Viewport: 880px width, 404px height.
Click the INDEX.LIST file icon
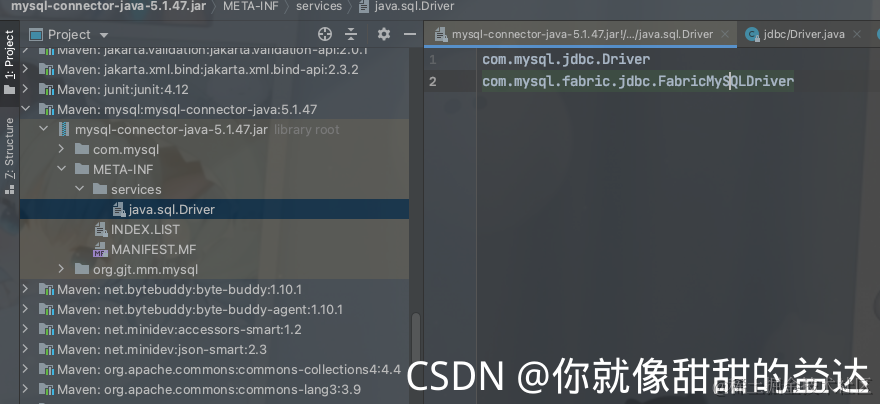[x=101, y=229]
